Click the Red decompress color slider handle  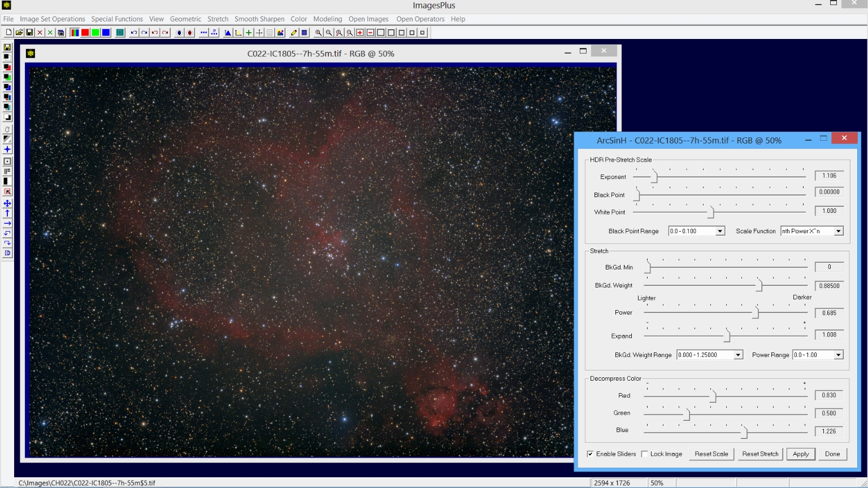coord(713,396)
